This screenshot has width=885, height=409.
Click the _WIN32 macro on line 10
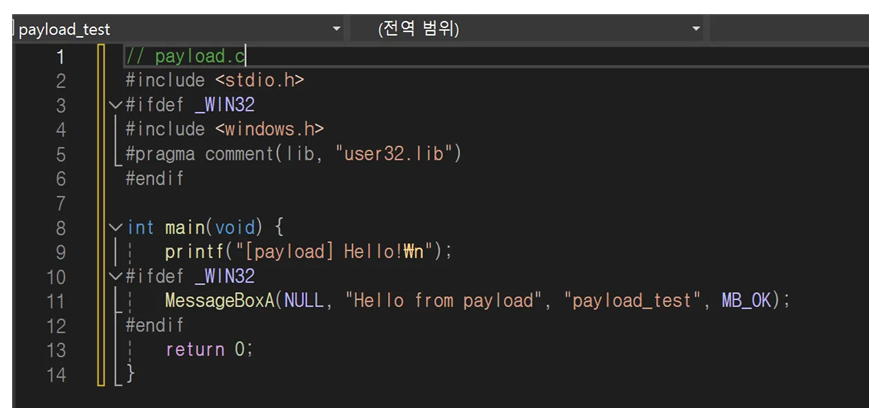coord(225,276)
